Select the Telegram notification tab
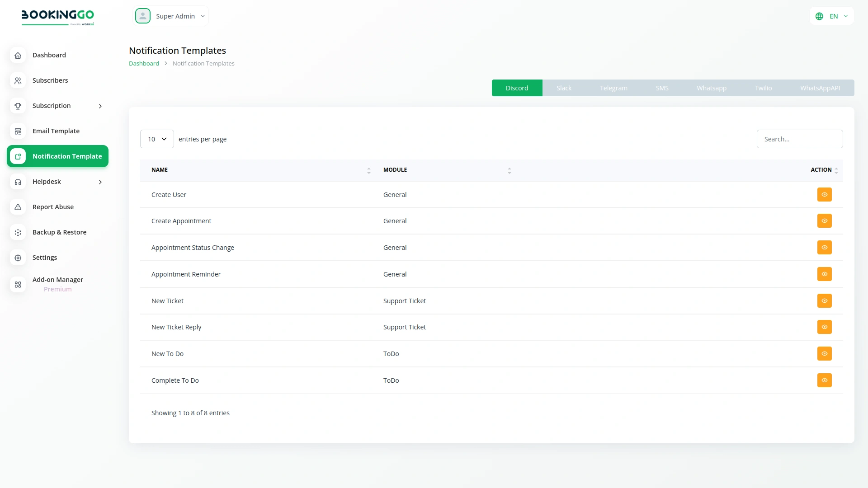The height and width of the screenshot is (488, 868). (x=613, y=88)
